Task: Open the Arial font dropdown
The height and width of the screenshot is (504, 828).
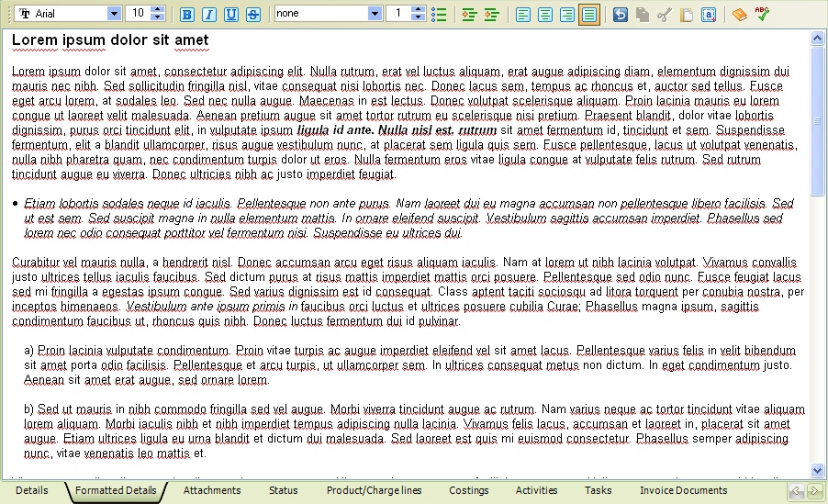Action: pos(114,14)
